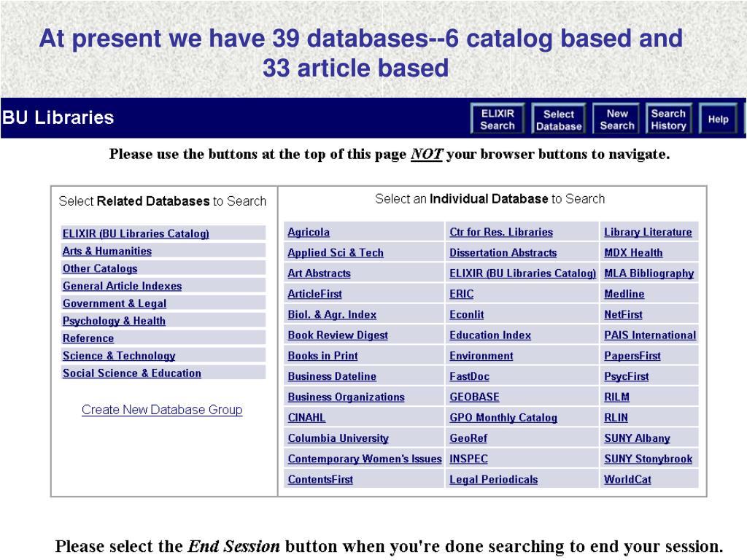The image size is (747, 560).
Task: Open the Other Catalogs group
Action: point(100,268)
